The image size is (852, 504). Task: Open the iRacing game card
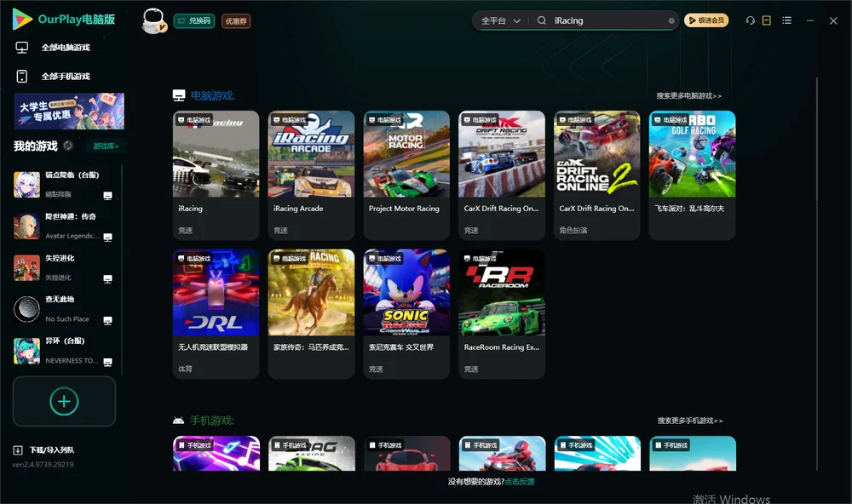click(216, 175)
